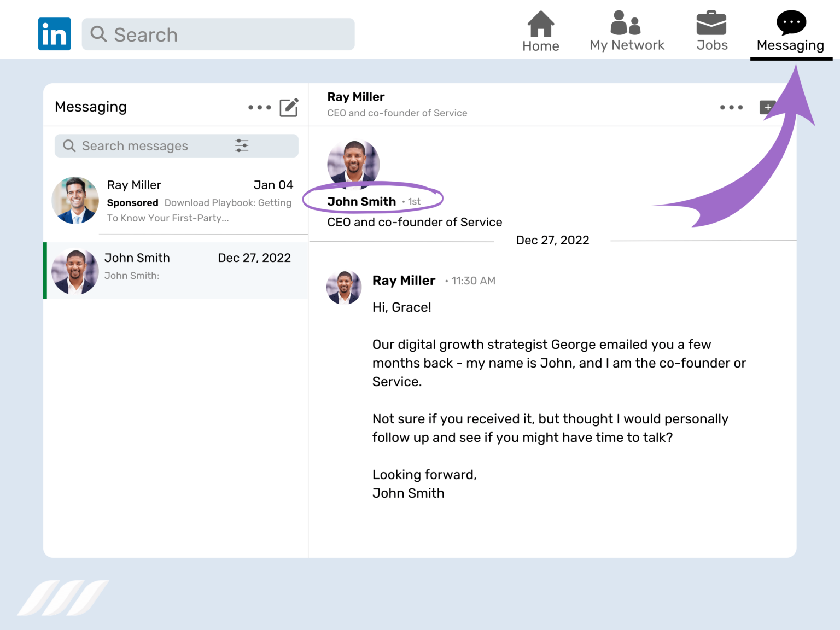Open the My Network icon

click(626, 24)
